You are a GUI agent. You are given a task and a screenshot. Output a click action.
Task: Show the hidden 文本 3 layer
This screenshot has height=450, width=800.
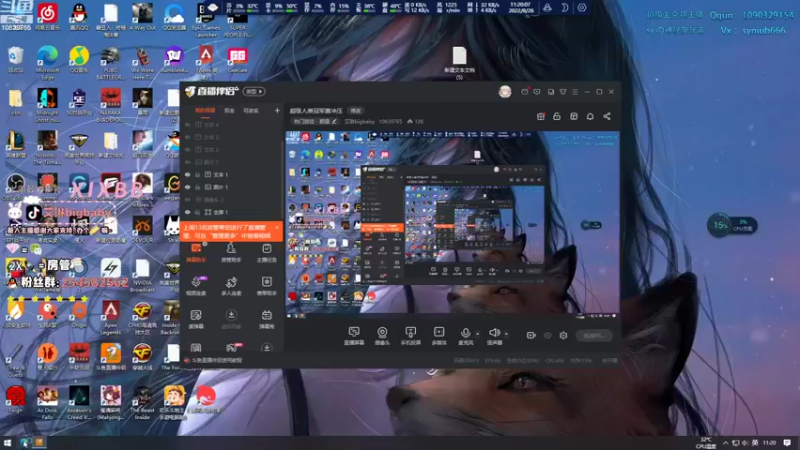[188, 137]
